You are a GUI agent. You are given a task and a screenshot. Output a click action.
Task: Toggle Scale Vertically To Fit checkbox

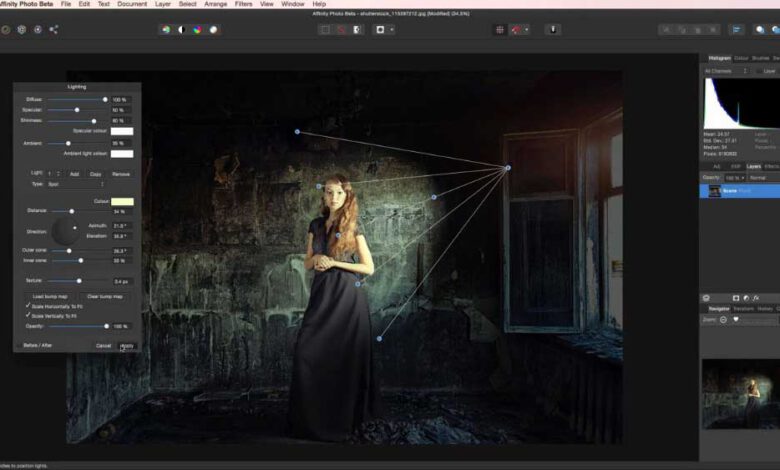[29, 315]
